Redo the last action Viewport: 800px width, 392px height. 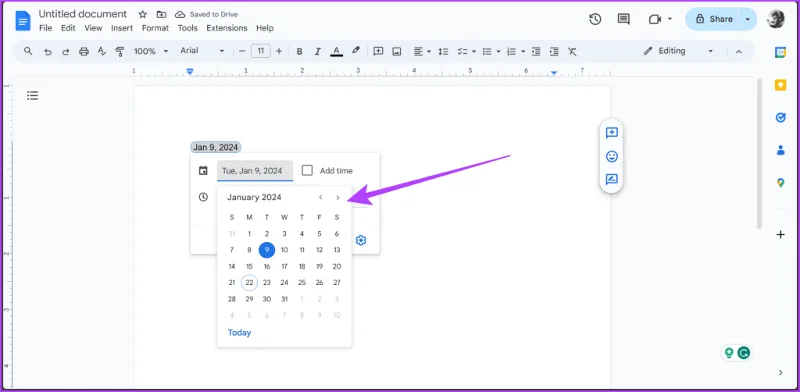(65, 51)
